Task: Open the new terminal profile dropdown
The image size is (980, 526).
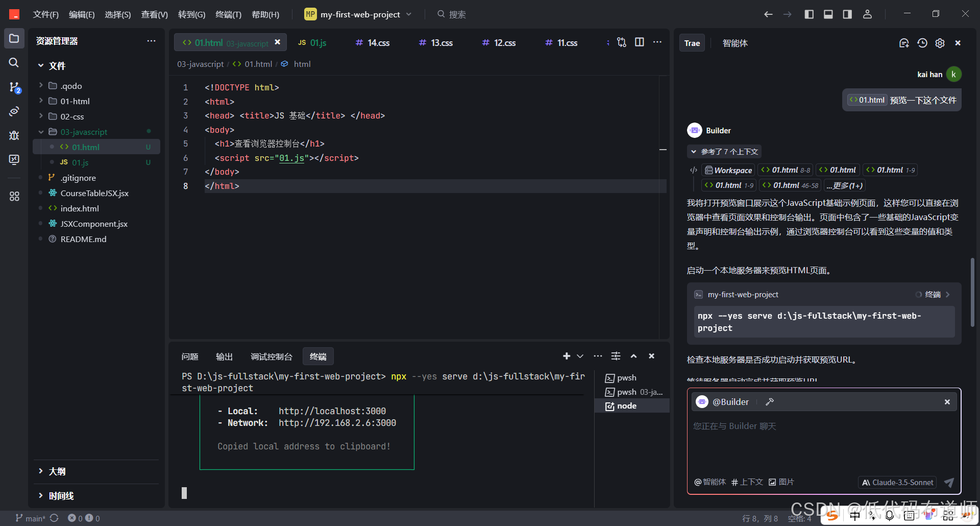Action: (x=580, y=356)
